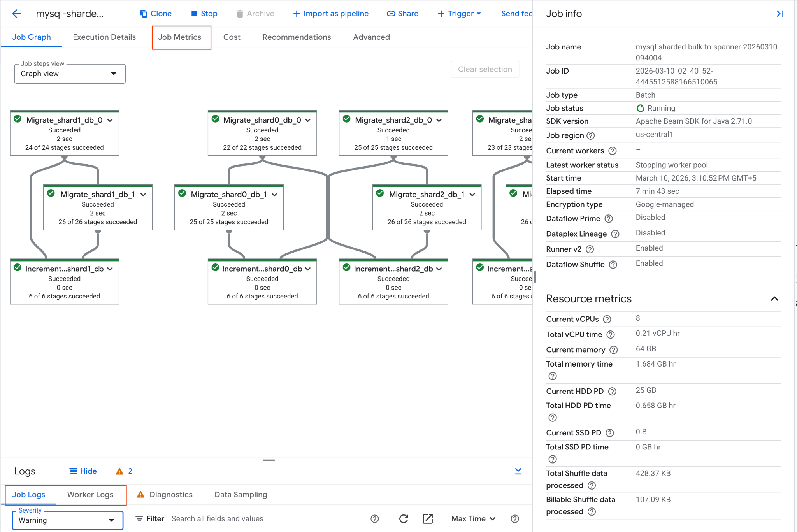Refresh the logs with reload icon

[404, 519]
